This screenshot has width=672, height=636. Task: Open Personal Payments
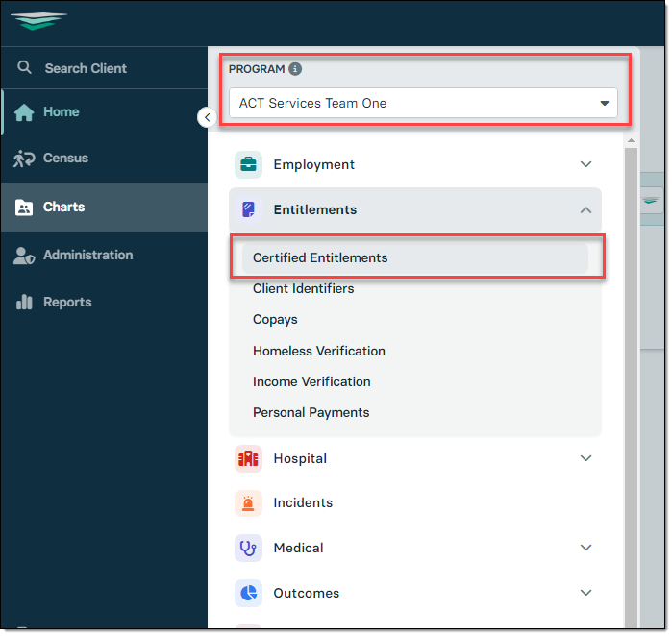point(311,413)
